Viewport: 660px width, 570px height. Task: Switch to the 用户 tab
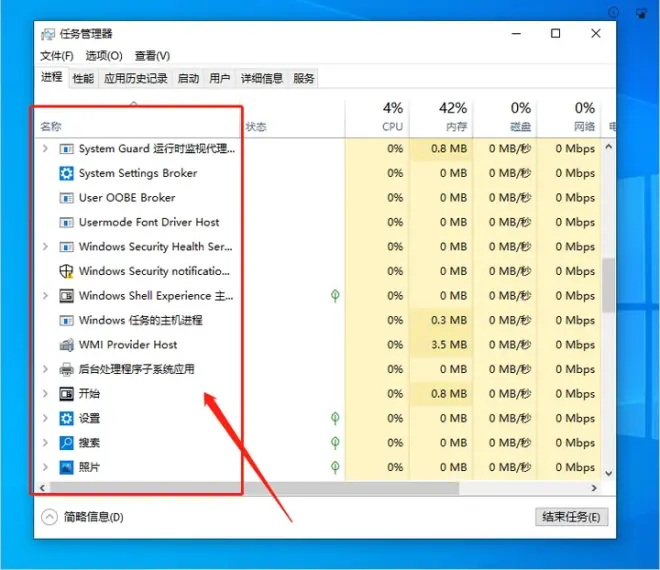[x=219, y=78]
